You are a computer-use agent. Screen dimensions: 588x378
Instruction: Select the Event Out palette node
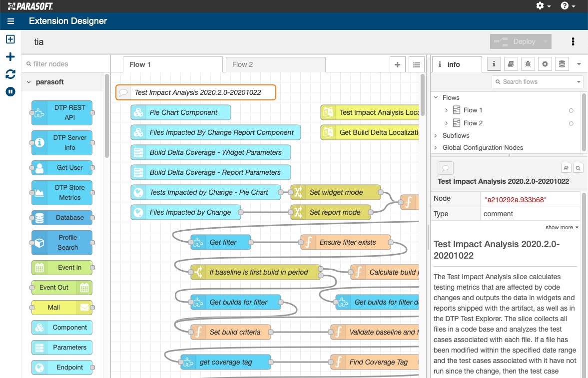coord(62,287)
